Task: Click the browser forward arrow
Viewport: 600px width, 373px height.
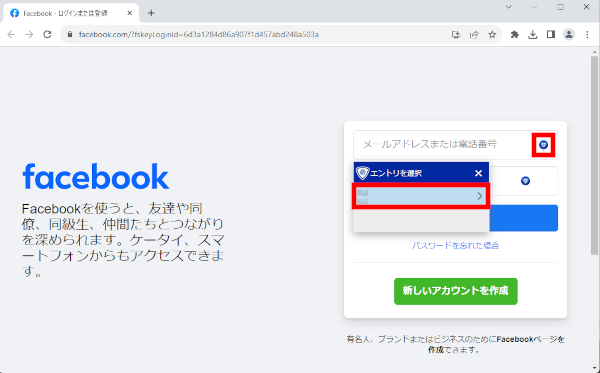Action: pyautogui.click(x=29, y=34)
